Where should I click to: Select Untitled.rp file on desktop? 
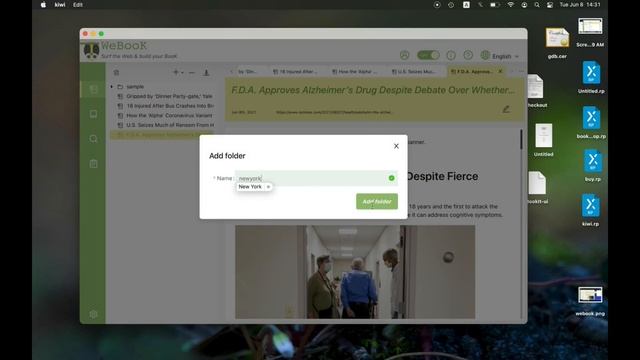(591, 77)
